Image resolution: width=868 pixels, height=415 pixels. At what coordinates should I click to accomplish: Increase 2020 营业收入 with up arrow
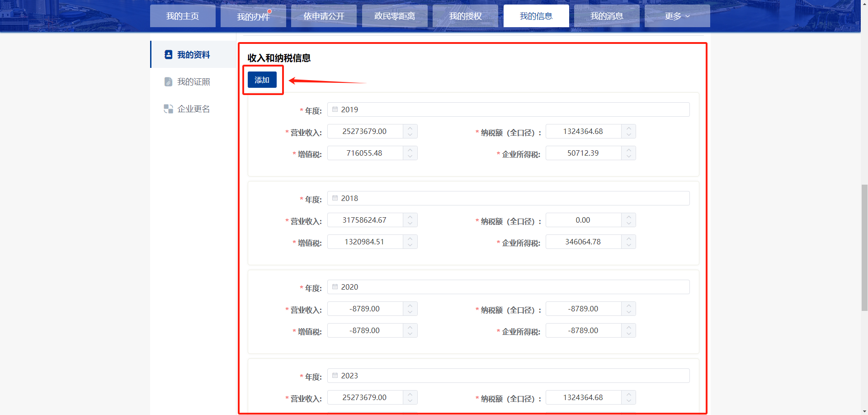[410, 305]
